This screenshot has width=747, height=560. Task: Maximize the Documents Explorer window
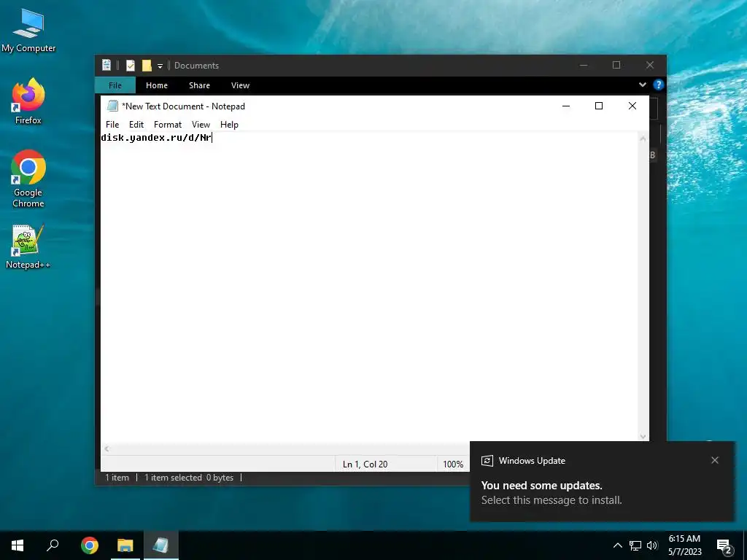616,65
